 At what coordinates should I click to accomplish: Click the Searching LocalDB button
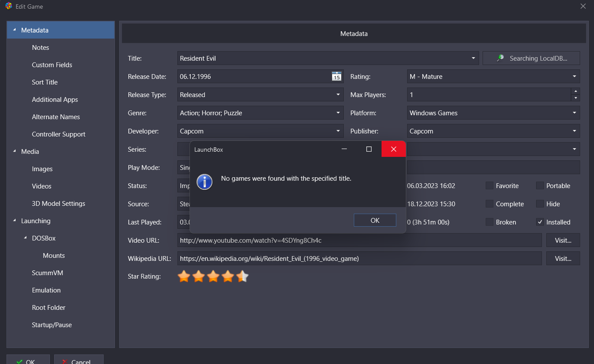[x=531, y=58]
